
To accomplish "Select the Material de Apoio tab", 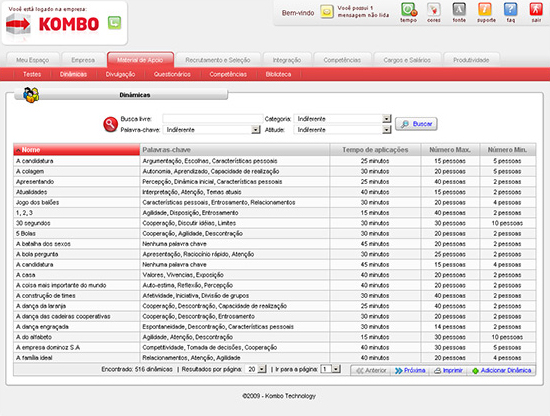I will click(140, 60).
